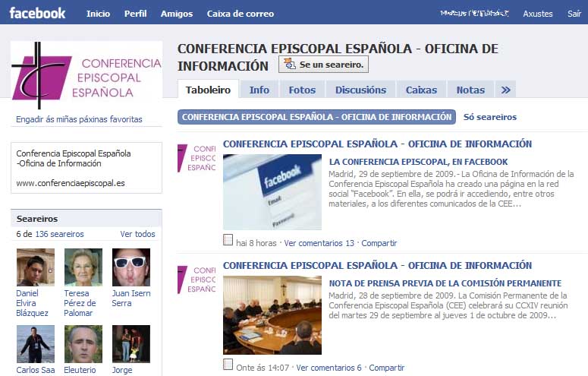
Task: Open 'LA CONFERENCIA EPISCOPAL, EN FACEBOOK' note title
Action: point(418,162)
